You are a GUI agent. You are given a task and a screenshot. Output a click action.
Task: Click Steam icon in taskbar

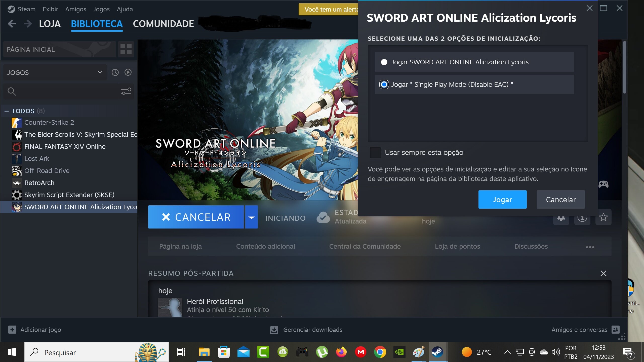coord(437,352)
